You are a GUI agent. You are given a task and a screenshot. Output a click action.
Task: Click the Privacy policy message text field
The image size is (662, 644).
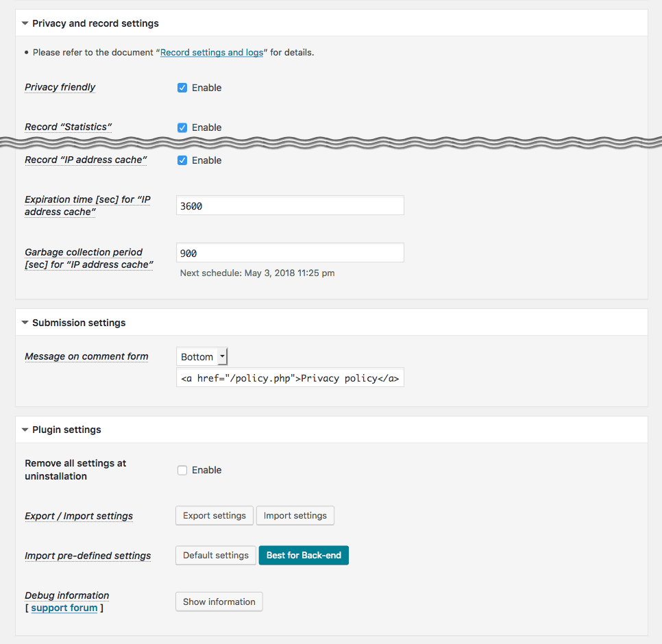pos(290,377)
